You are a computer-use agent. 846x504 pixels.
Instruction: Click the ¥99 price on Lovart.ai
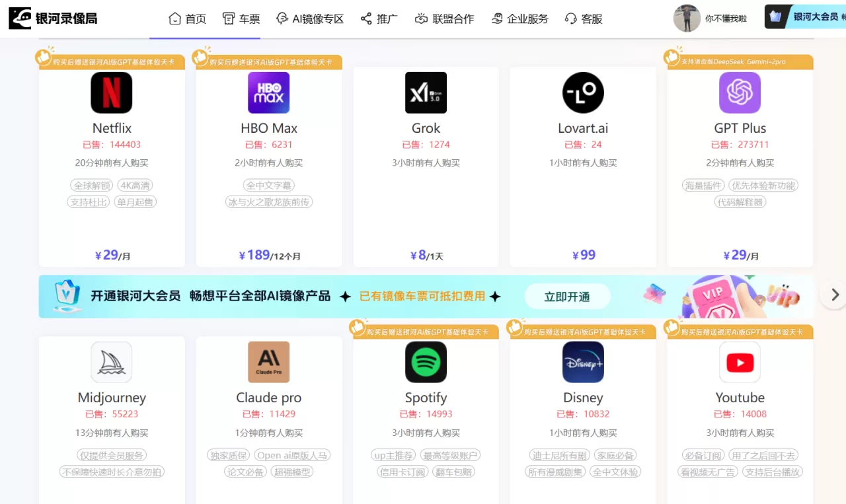(x=583, y=255)
